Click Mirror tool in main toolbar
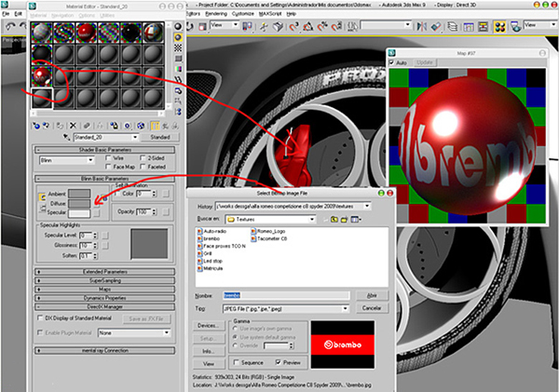Viewport: 559px width, 392px height. 422,27
